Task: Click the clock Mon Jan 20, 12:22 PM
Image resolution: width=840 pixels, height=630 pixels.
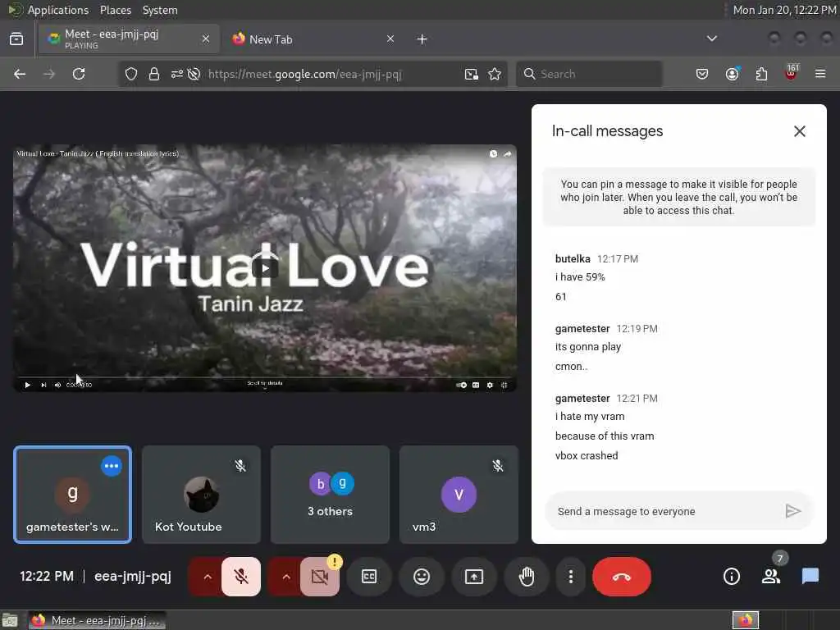Action: (784, 10)
